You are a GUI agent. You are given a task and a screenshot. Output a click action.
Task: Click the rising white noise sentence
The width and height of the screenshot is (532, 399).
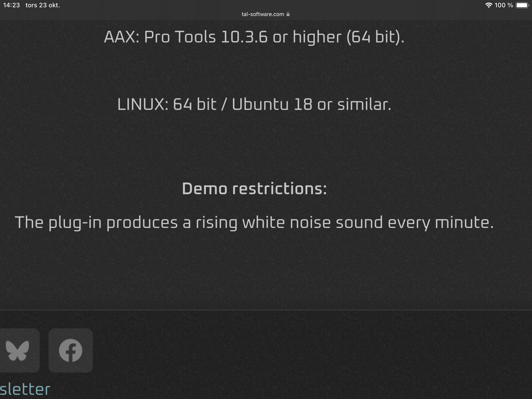(254, 223)
